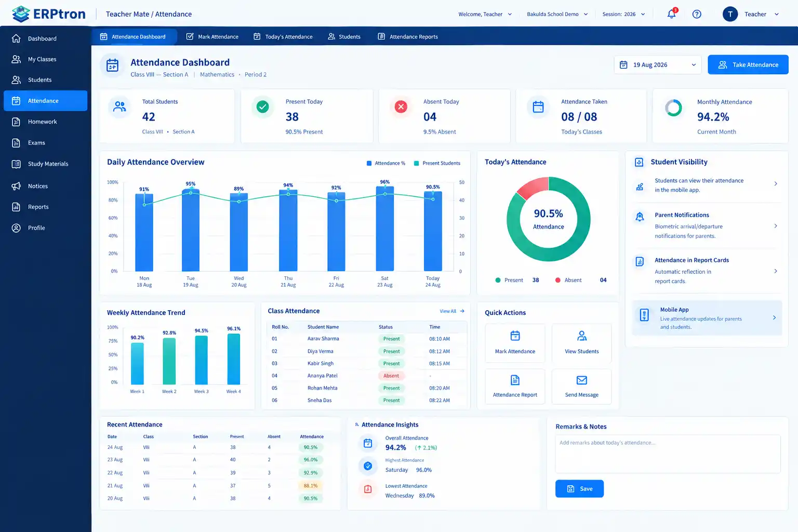This screenshot has height=532, width=798.
Task: Click View All in Class Attendance
Action: tap(452, 311)
